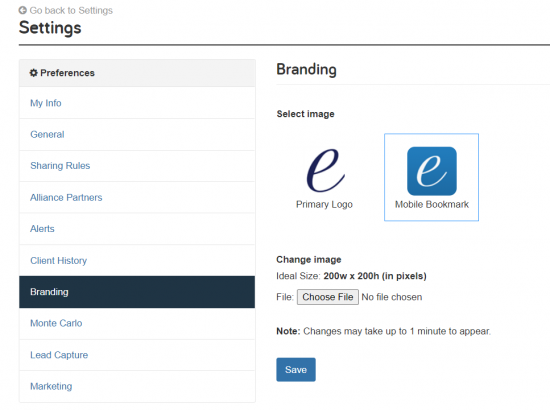
Task: Select the Primary Logo image
Action: click(x=325, y=170)
